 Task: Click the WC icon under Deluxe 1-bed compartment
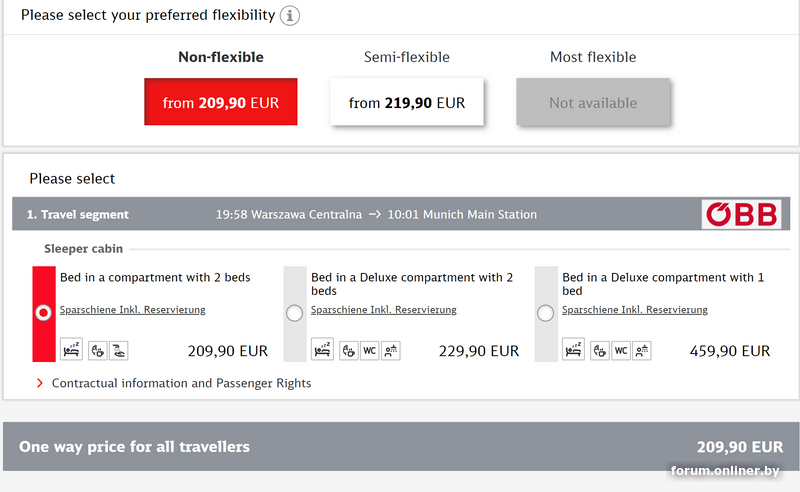point(620,350)
